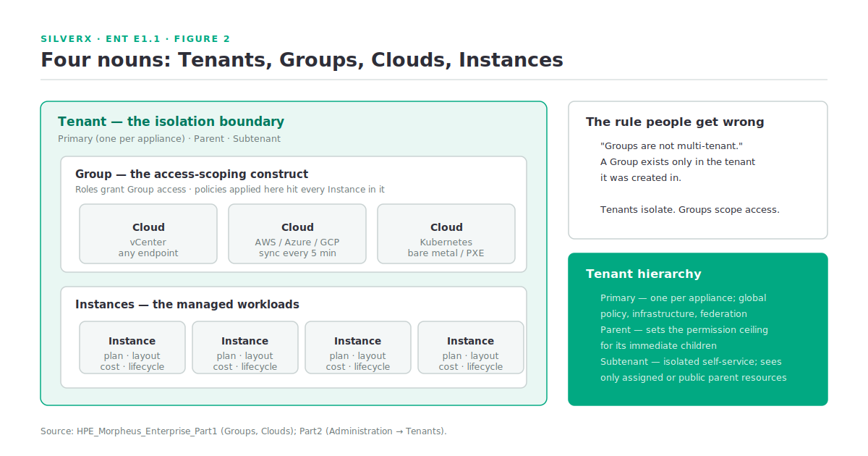Click the line 'it was created in.'
Screen dimensions: 868x456
pyautogui.click(x=641, y=178)
